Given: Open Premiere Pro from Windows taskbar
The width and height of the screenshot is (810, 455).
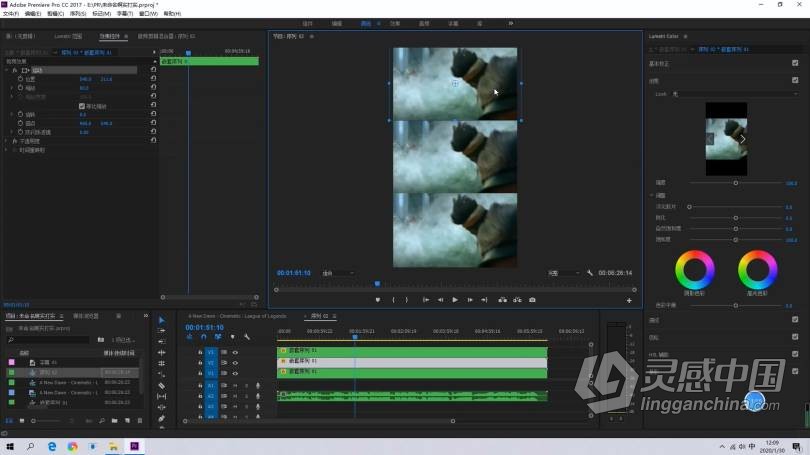Looking at the screenshot, I should (134, 446).
